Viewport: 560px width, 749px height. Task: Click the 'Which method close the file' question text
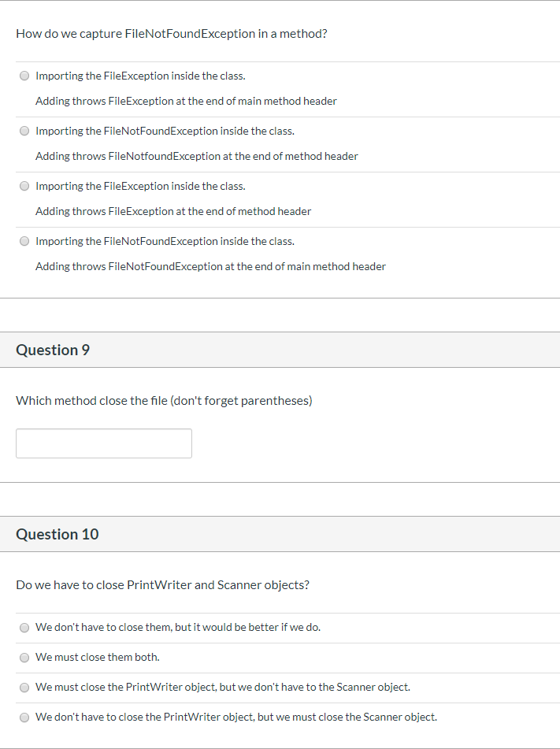(x=164, y=401)
